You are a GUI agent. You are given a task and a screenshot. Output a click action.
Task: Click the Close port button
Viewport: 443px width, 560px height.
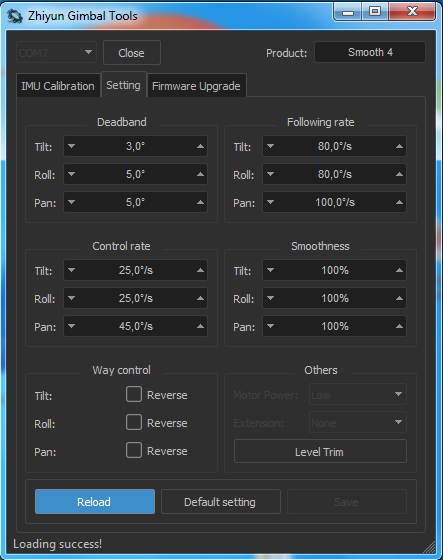(x=132, y=53)
